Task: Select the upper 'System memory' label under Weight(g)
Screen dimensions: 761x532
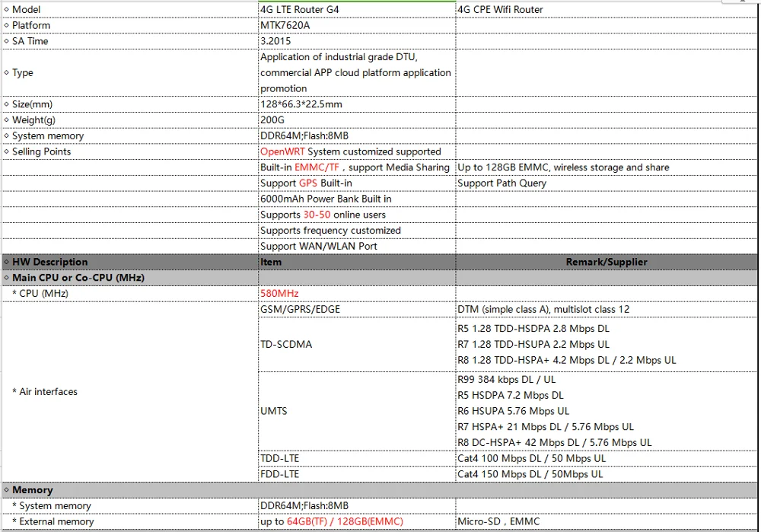Action: click(x=130, y=136)
